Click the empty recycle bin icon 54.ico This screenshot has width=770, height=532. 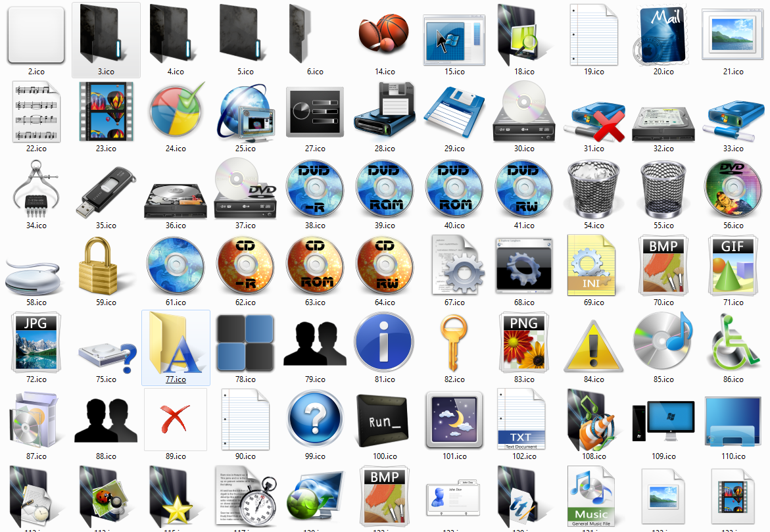click(x=593, y=188)
